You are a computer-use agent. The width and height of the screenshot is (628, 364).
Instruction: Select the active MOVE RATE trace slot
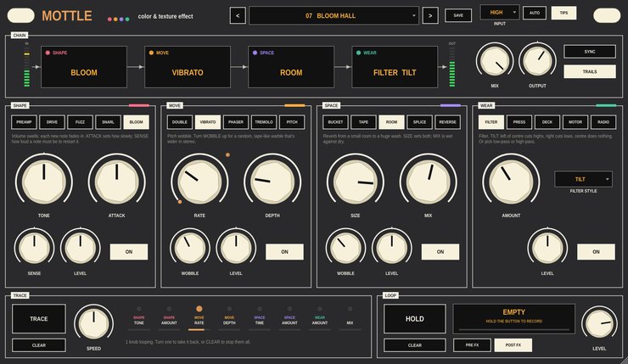tap(199, 318)
